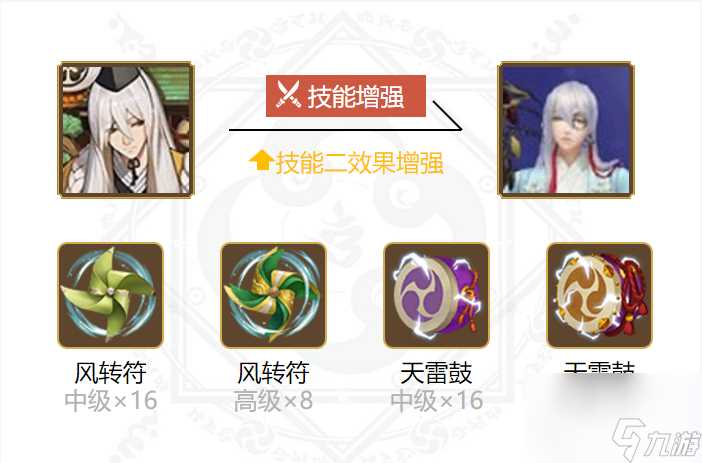Select the gold-red thunder drum icon

click(599, 295)
